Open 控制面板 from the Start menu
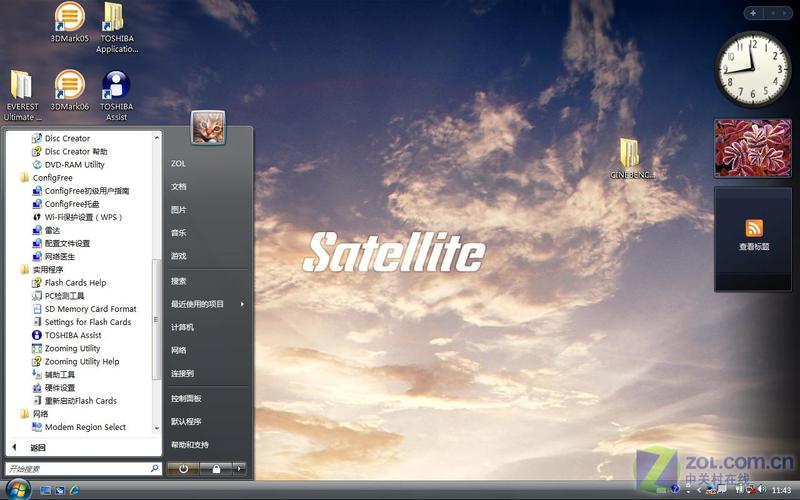Image resolution: width=800 pixels, height=500 pixels. pos(186,398)
